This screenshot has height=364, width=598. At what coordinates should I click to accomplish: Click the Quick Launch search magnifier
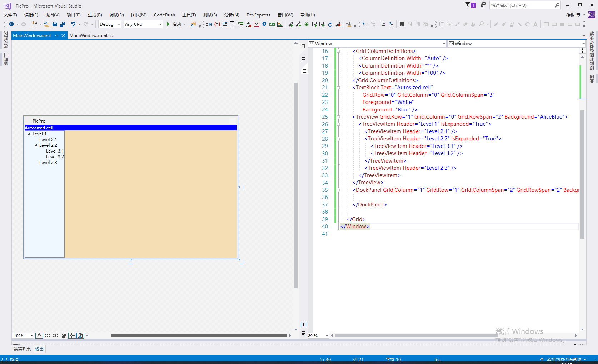[557, 5]
